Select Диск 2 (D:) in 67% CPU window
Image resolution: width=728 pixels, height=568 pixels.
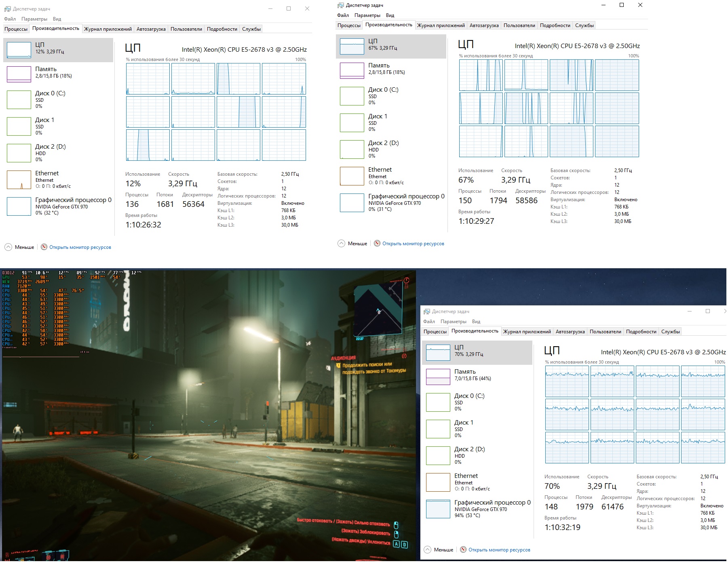point(391,149)
